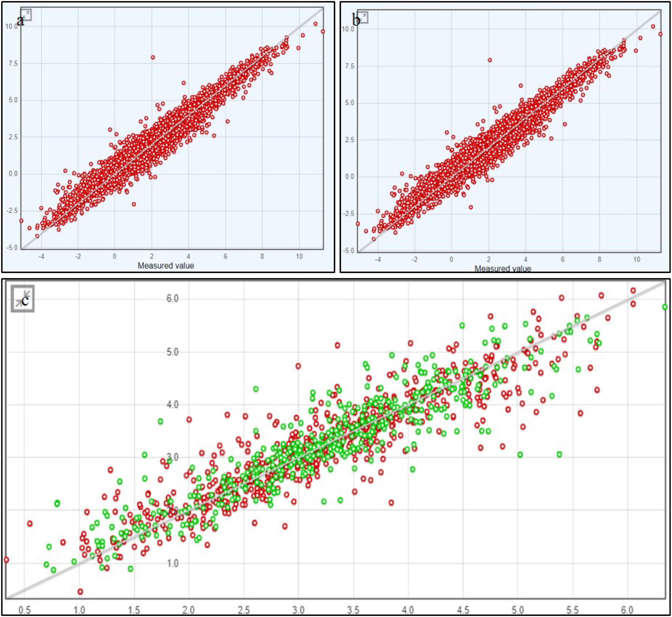Select the rightmost green point in plot c
Screen dimensions: 672x617
pyautogui.click(x=665, y=307)
